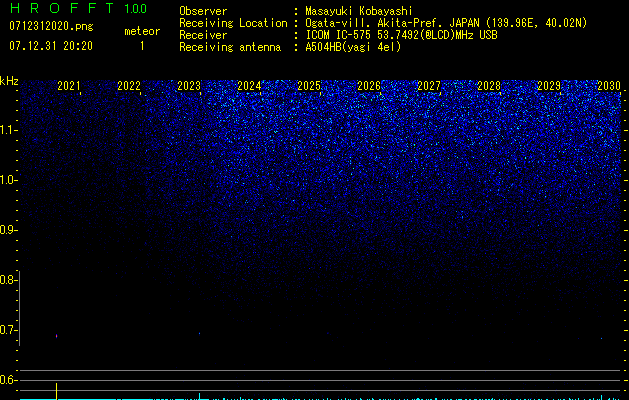Click the 1.0 kHz axis label
This screenshot has height=400, width=629.
[8, 180]
